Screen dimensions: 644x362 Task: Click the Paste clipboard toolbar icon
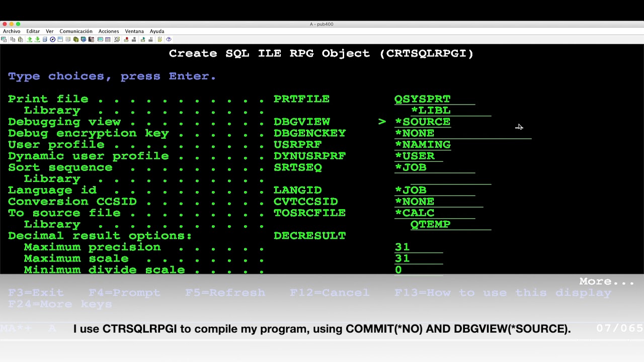click(x=21, y=39)
